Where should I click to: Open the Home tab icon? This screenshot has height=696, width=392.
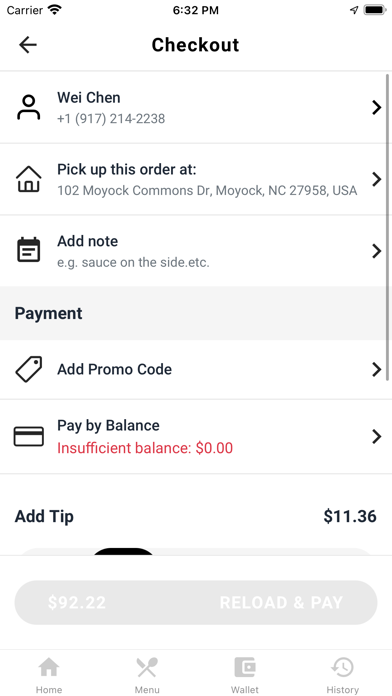click(49, 668)
